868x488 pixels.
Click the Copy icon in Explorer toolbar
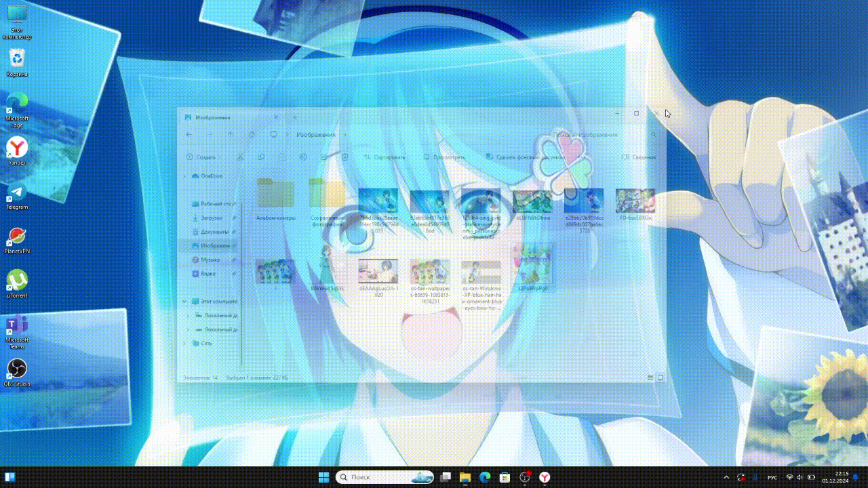point(261,157)
